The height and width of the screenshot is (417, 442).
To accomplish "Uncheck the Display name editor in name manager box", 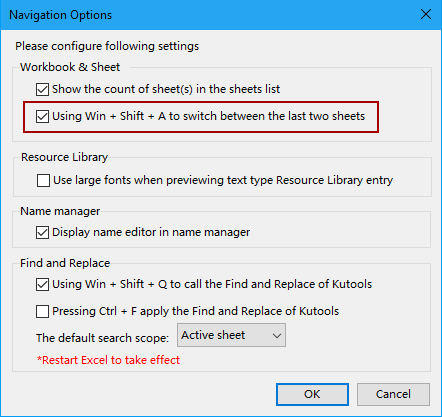I will coord(42,233).
